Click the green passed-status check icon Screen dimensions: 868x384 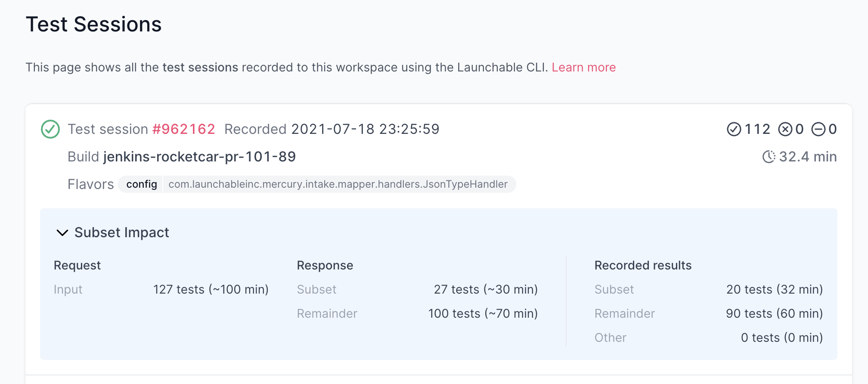(x=50, y=129)
